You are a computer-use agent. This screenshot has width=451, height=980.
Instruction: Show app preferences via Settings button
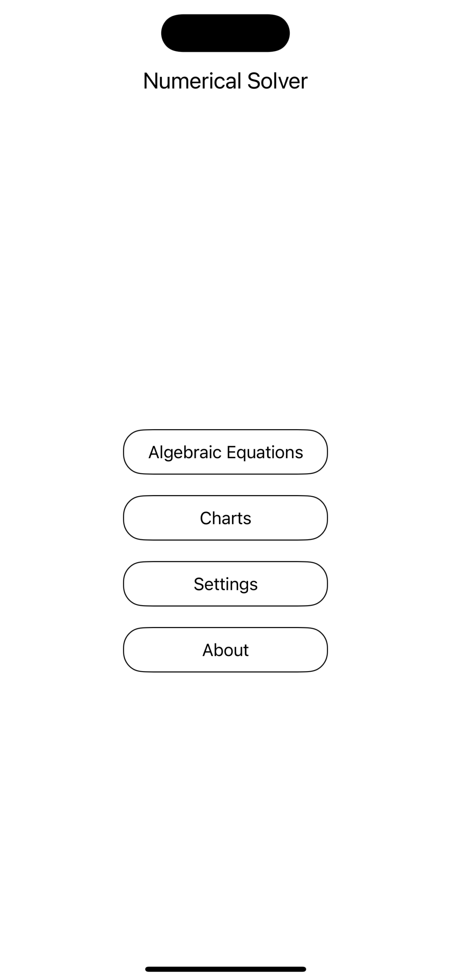click(x=225, y=583)
